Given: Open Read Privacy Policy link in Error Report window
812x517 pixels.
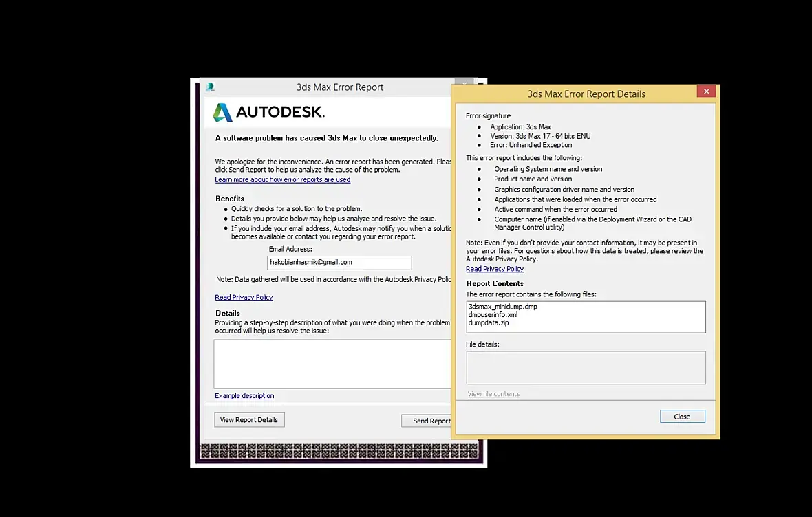Looking at the screenshot, I should 244,297.
